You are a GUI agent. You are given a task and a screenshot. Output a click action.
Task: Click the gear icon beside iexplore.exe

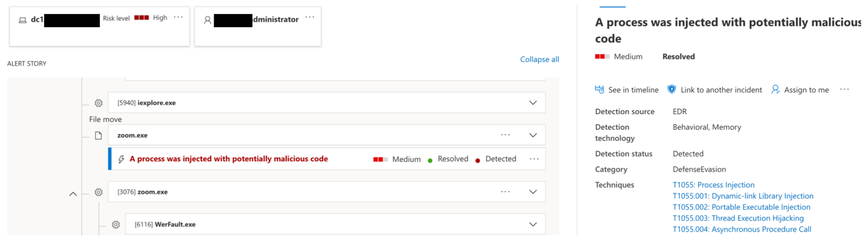(x=98, y=103)
